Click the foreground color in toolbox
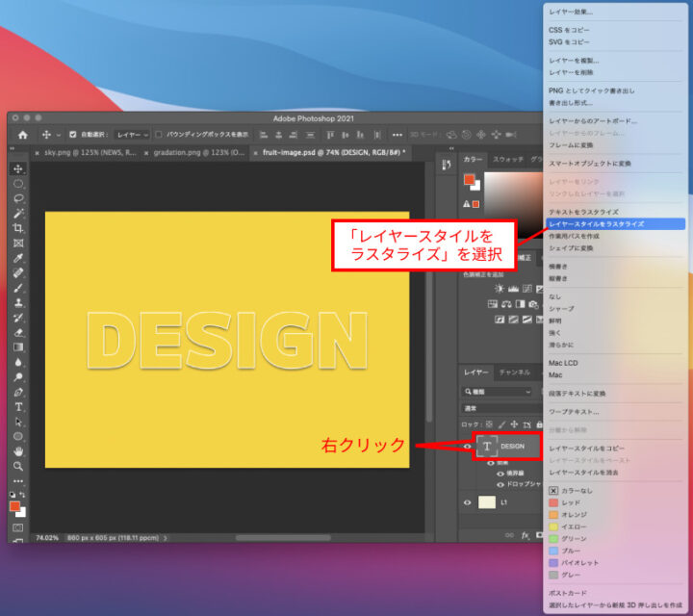The image size is (693, 616). pyautogui.click(x=15, y=506)
